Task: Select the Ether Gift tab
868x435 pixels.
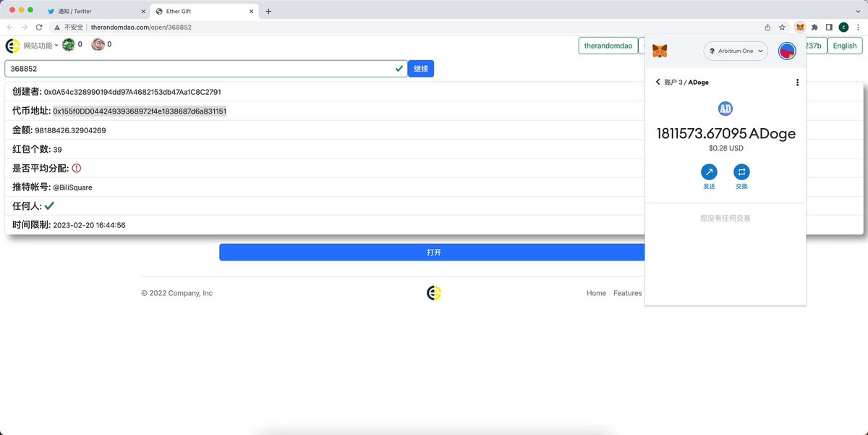Action: click(205, 11)
